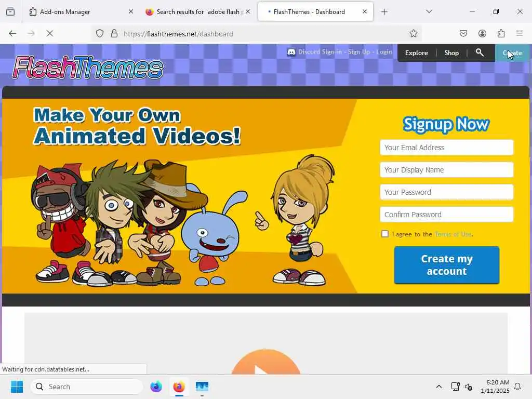This screenshot has height=399, width=532.
Task: Play the video with the orange play button
Action: [265, 363]
